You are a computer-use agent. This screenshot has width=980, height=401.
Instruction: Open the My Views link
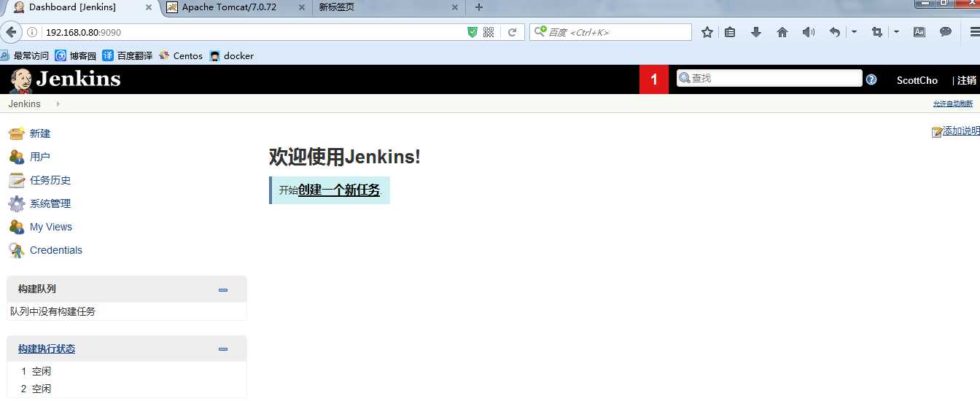pyautogui.click(x=51, y=227)
